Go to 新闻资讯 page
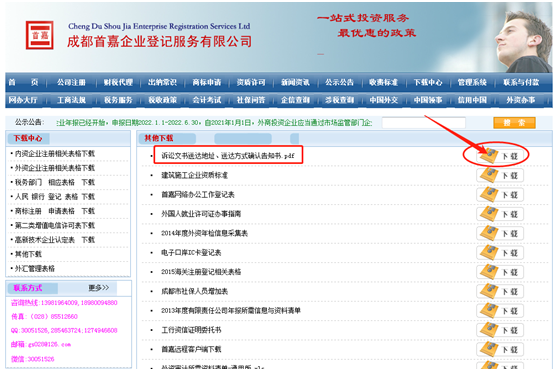Viewport: 558px width, 371px height. (295, 82)
